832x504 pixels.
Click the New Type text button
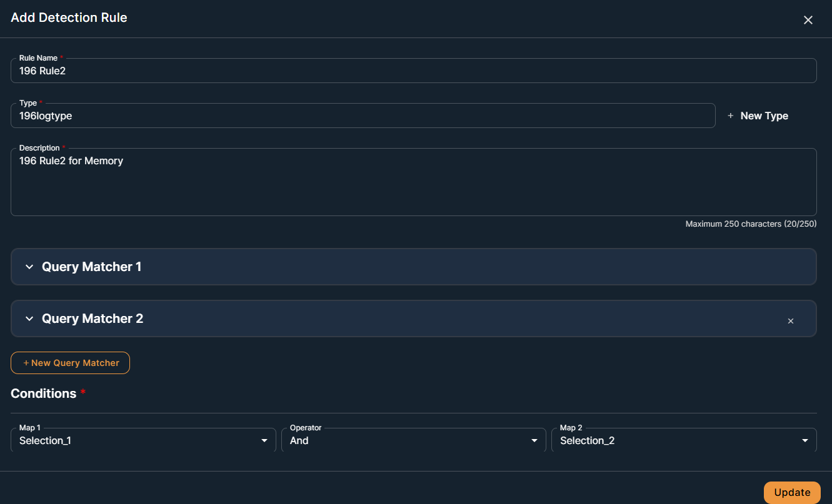(764, 116)
